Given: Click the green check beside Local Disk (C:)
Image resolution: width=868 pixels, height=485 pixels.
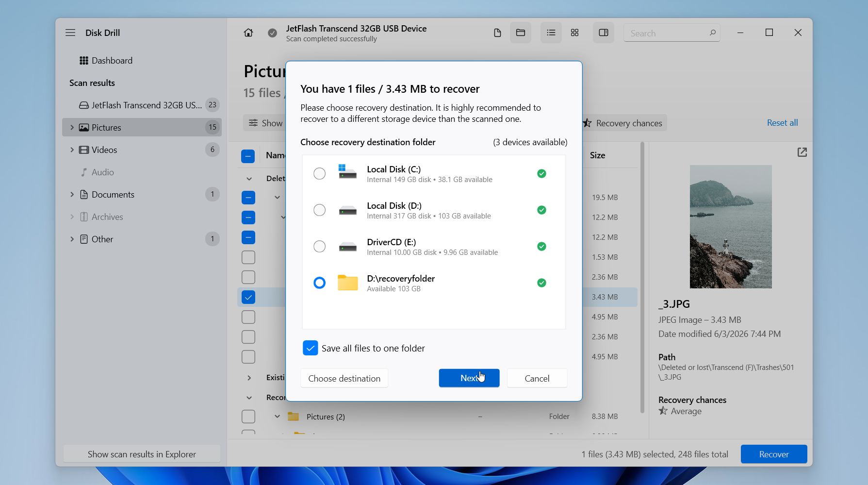Looking at the screenshot, I should point(541,173).
